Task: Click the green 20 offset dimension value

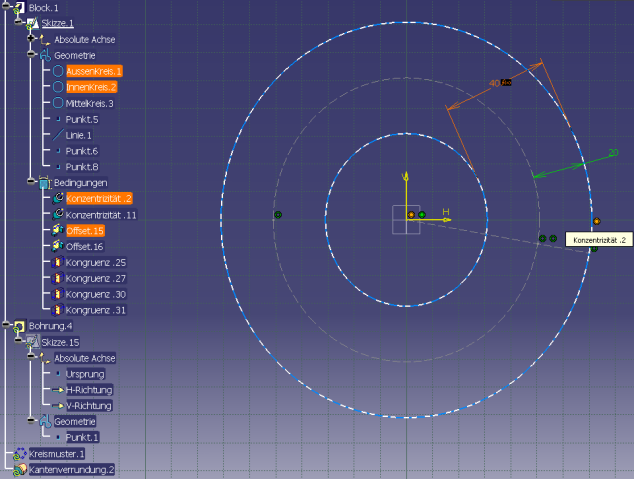Action: point(613,153)
